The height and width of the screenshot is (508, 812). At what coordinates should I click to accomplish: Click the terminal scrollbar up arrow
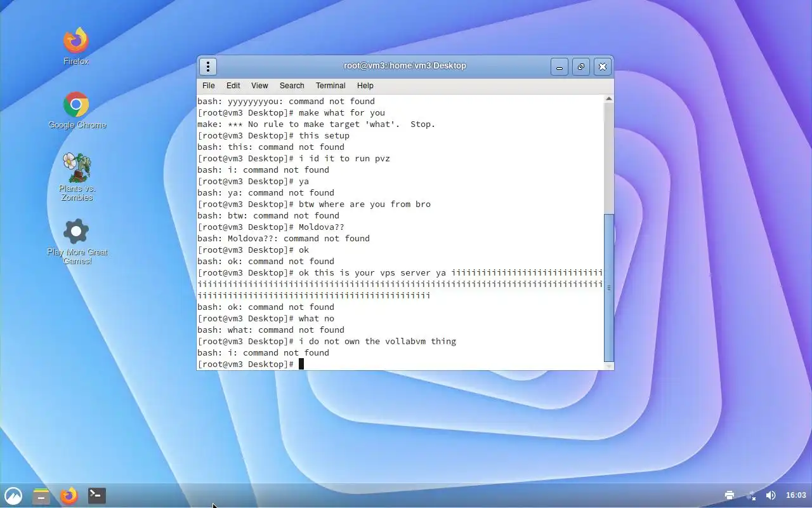[x=609, y=99]
